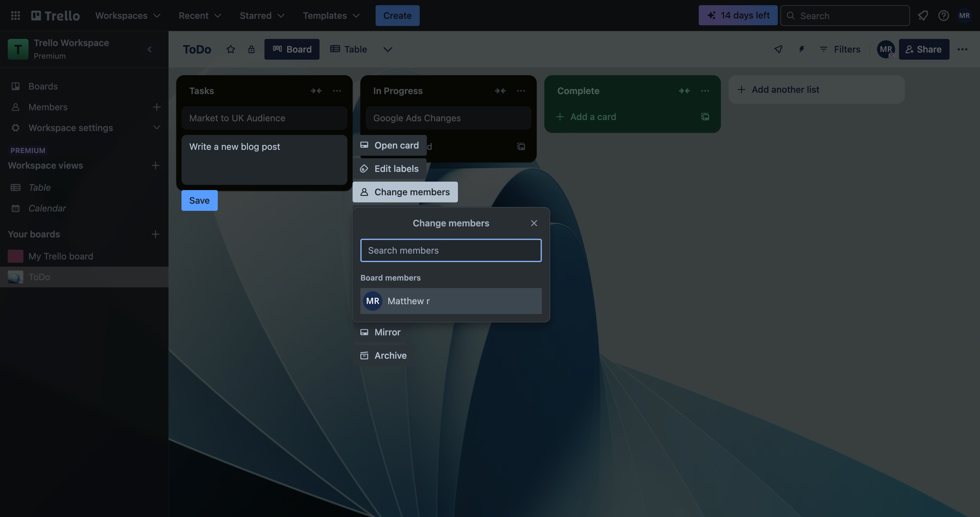Create card from template in In Progress list
Screen dimensions: 980x517
(x=521, y=146)
